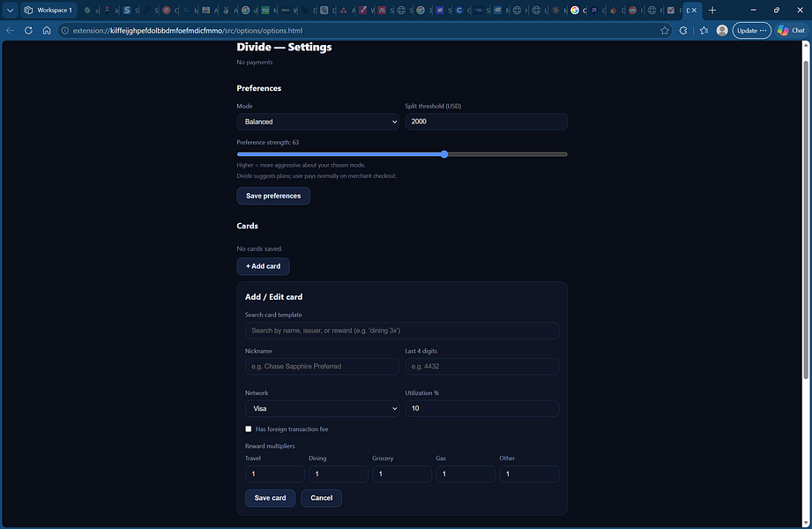
Task: View site information icon in address bar
Action: point(64,31)
